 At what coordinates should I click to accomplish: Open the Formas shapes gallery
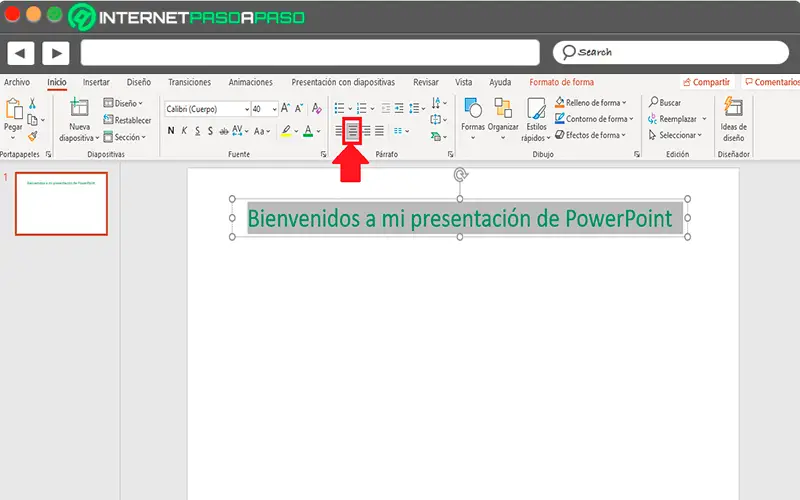473,118
